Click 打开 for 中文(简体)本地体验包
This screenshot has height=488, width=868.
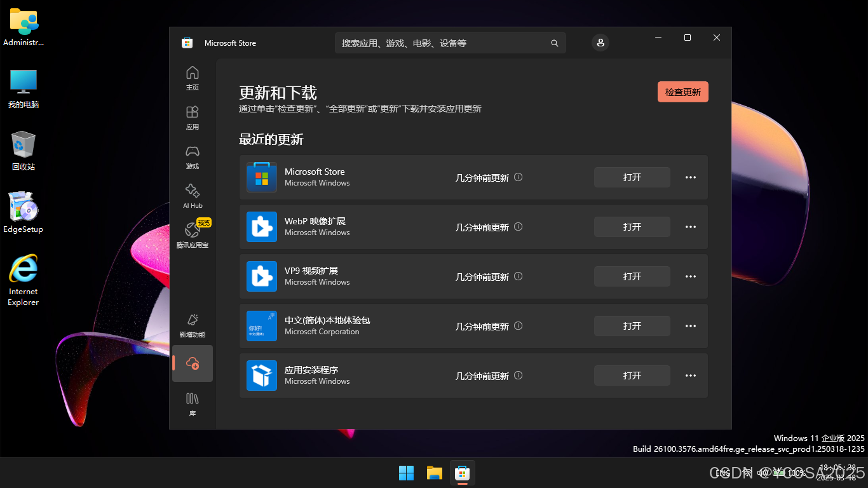pos(632,326)
